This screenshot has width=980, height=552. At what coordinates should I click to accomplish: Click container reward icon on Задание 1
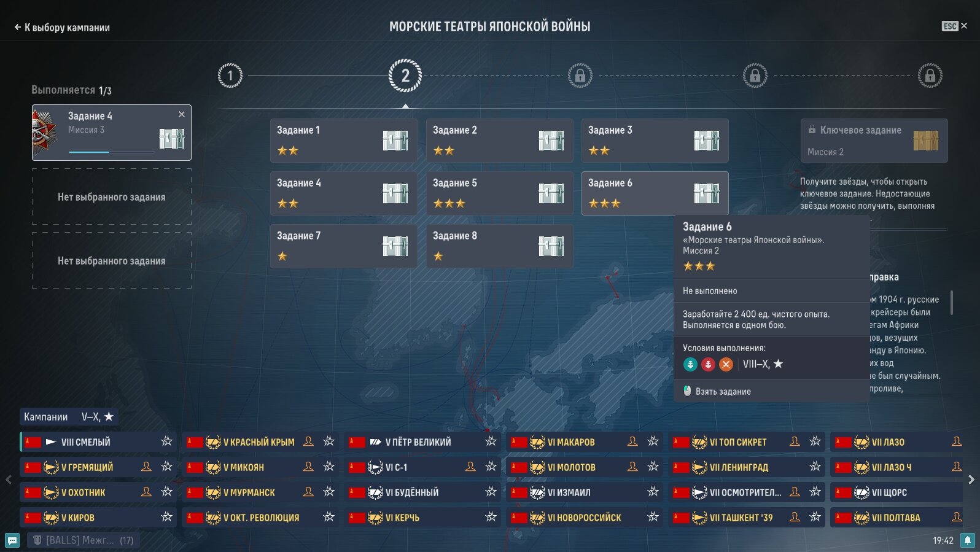(395, 141)
